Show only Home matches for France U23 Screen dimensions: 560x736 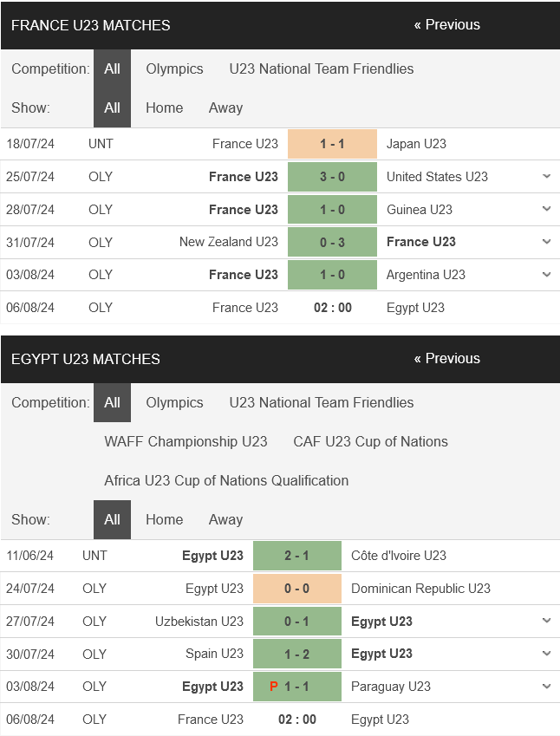tap(165, 108)
